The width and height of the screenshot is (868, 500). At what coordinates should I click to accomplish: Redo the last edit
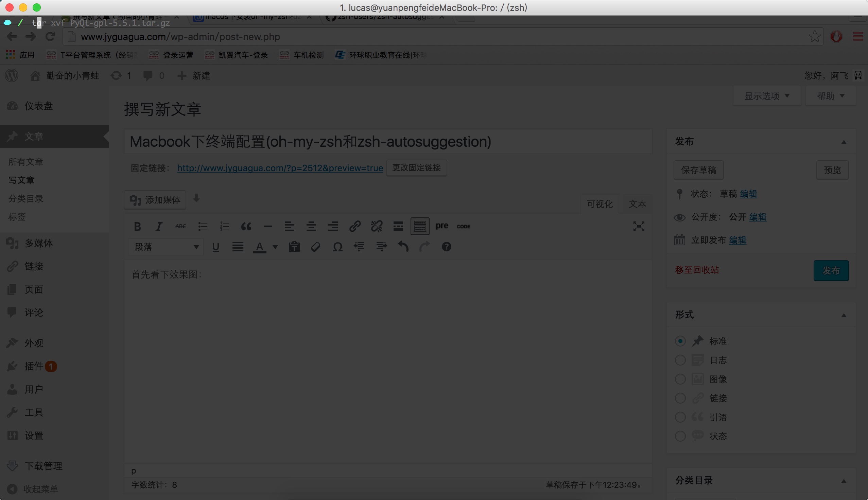pyautogui.click(x=424, y=247)
